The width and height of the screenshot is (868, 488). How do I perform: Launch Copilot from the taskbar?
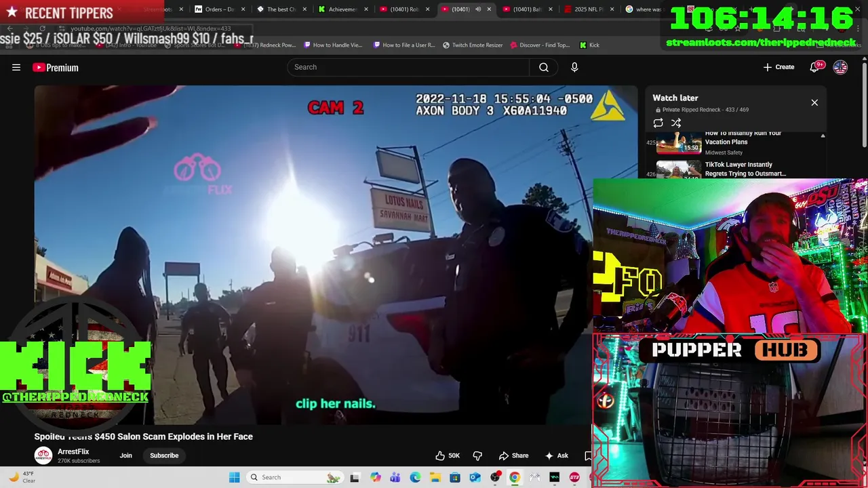376,477
